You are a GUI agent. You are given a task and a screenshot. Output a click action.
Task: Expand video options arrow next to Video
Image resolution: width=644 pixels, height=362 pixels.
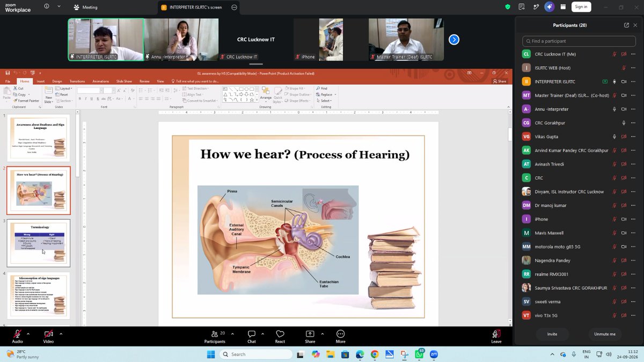(61, 334)
